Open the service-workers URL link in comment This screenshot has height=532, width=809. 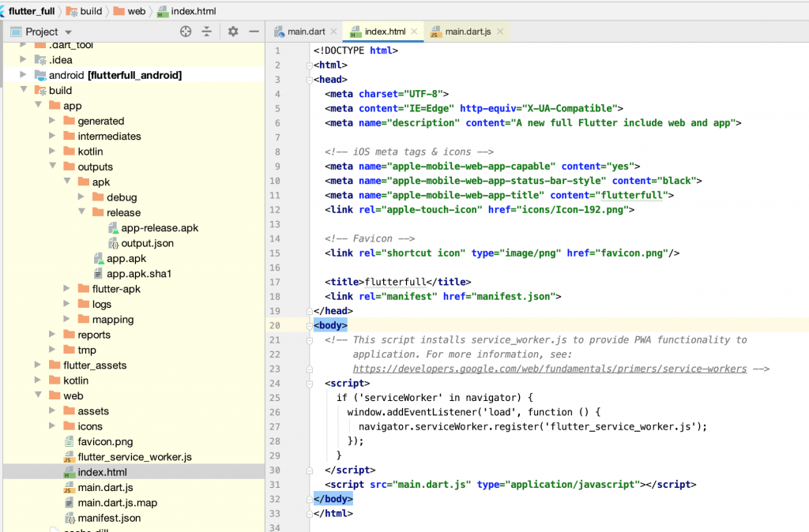(x=550, y=369)
